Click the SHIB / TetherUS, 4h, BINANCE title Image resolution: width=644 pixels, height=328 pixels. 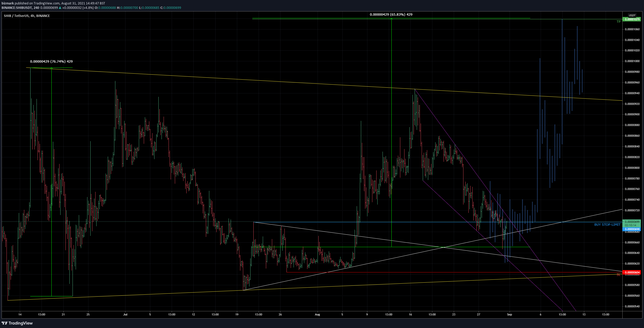click(x=27, y=16)
